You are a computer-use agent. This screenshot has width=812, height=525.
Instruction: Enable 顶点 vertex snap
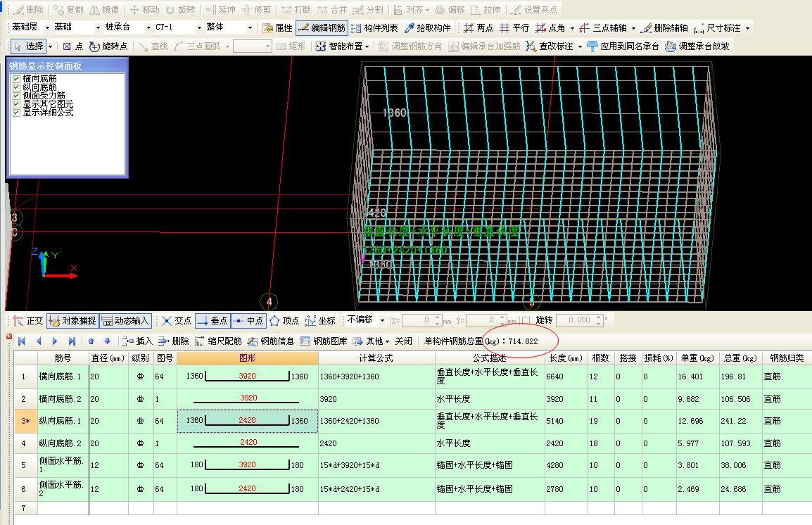point(284,321)
